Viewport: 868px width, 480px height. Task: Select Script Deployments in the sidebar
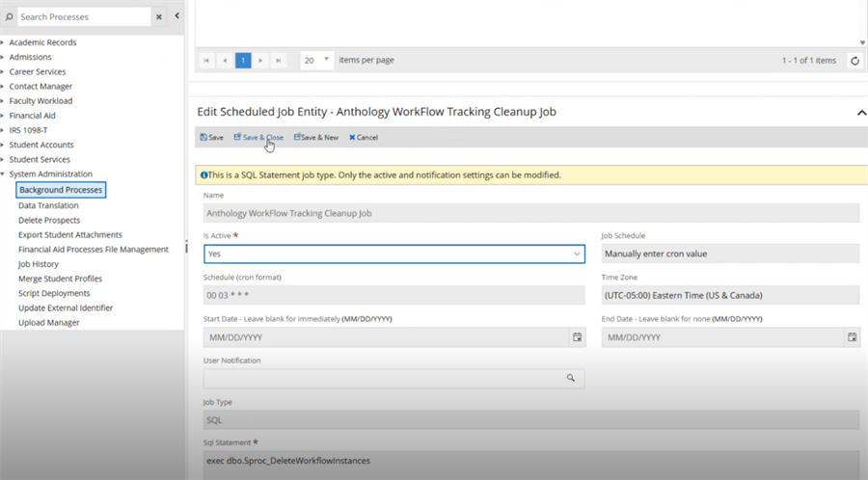tap(54, 293)
